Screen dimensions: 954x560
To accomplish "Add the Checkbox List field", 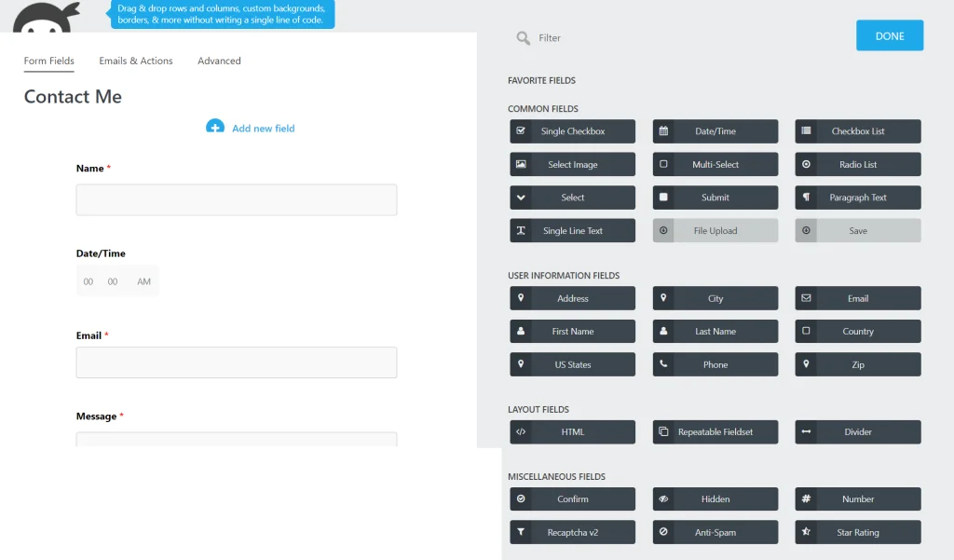I will [857, 131].
